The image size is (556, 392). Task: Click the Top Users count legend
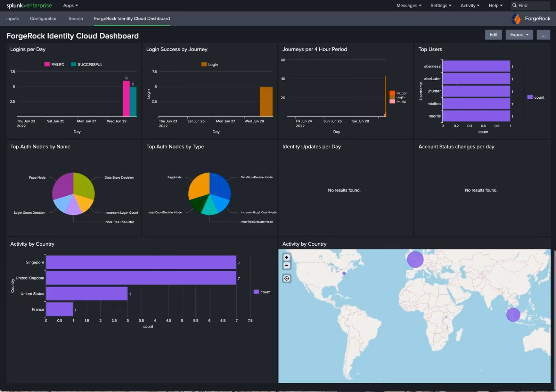click(x=536, y=97)
